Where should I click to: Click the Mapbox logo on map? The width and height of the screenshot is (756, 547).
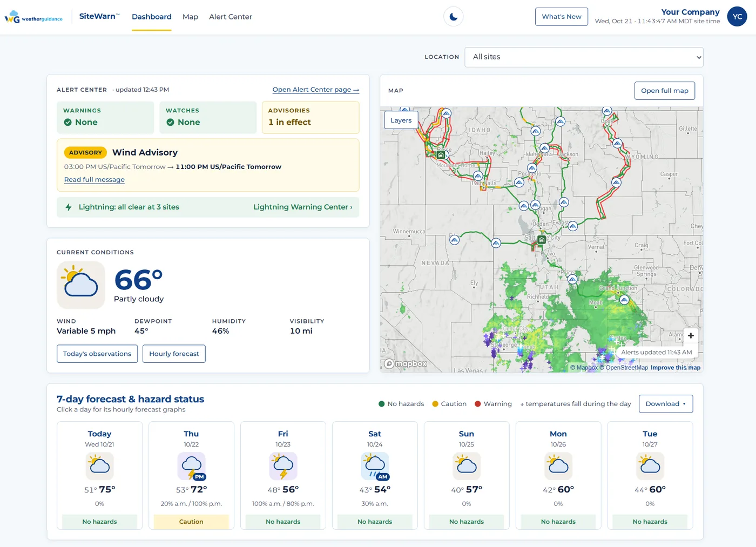click(x=406, y=364)
